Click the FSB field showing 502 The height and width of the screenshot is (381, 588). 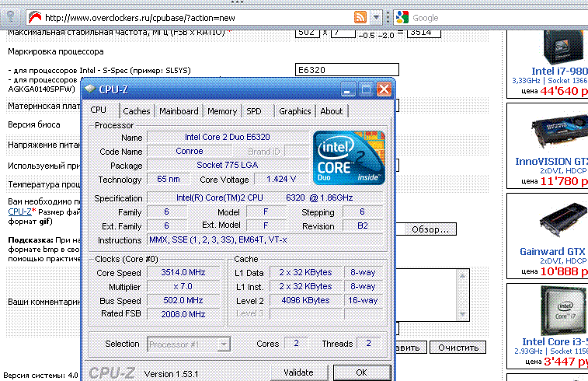click(x=307, y=33)
